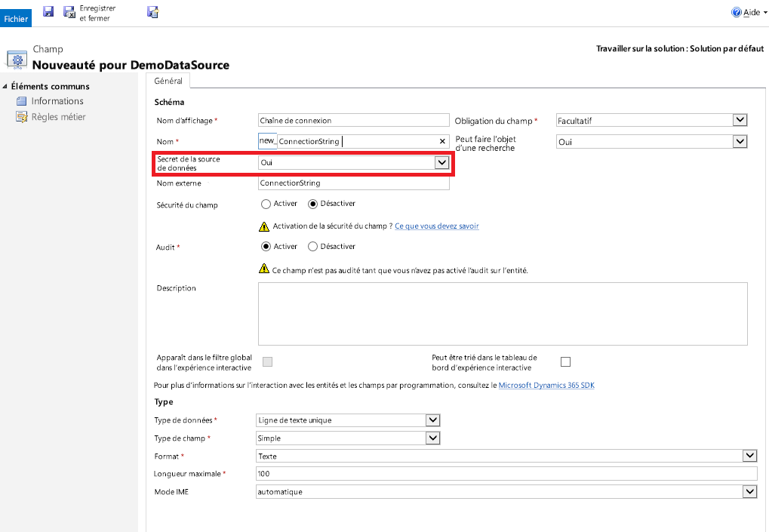Screen dimensions: 769x532
Task: Select Activer for Sécurité du champ
Action: [266, 204]
